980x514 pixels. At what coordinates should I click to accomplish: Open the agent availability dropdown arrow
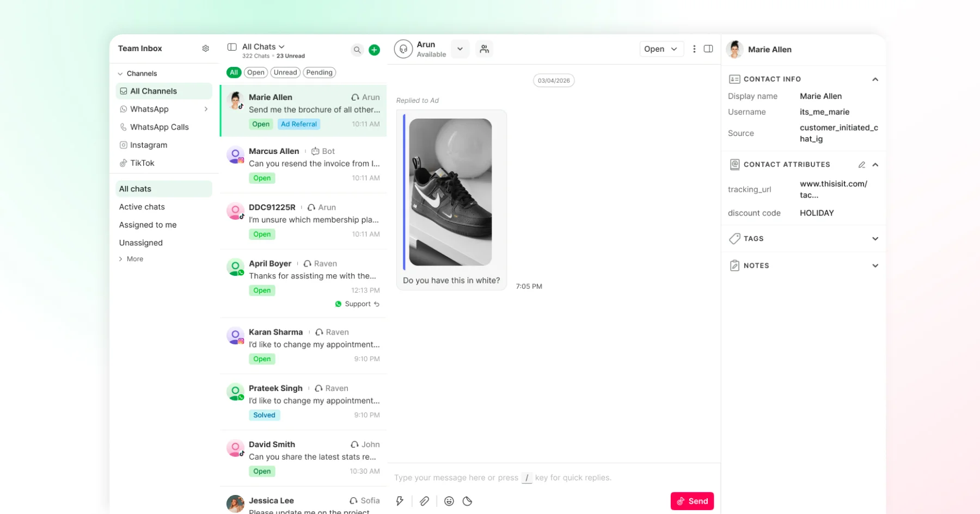(x=460, y=49)
